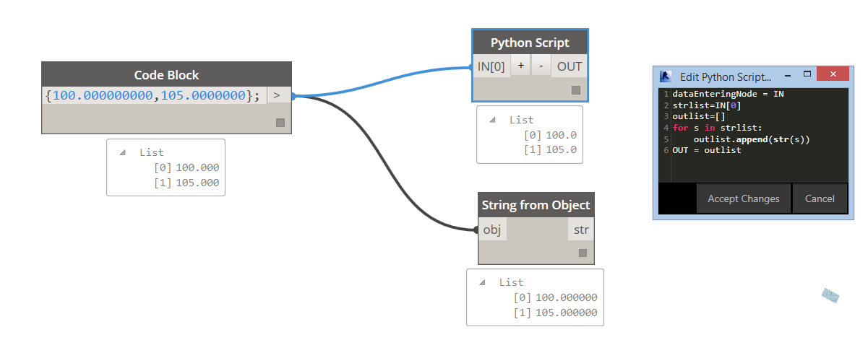The image size is (868, 345).
Task: Click code line strlist=IN[0]
Action: point(706,105)
